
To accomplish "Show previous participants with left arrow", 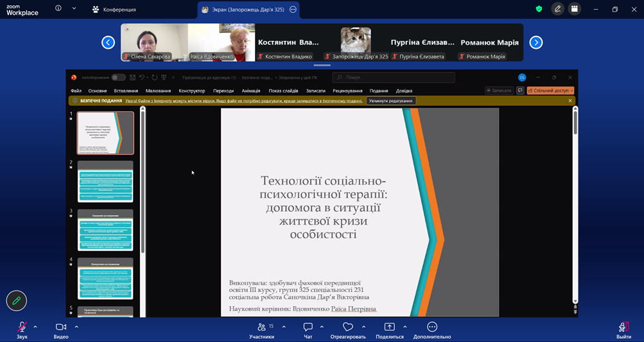I will [x=108, y=42].
